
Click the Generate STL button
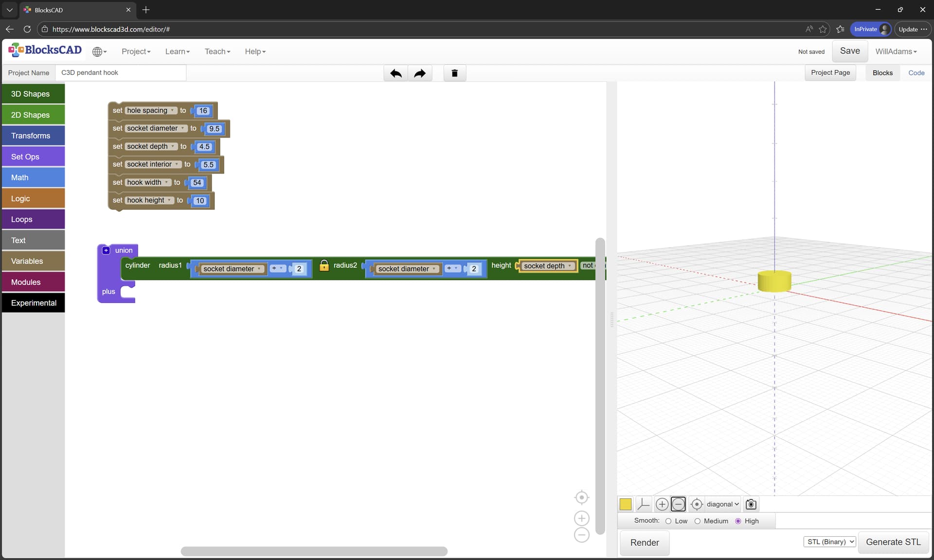[x=893, y=542]
